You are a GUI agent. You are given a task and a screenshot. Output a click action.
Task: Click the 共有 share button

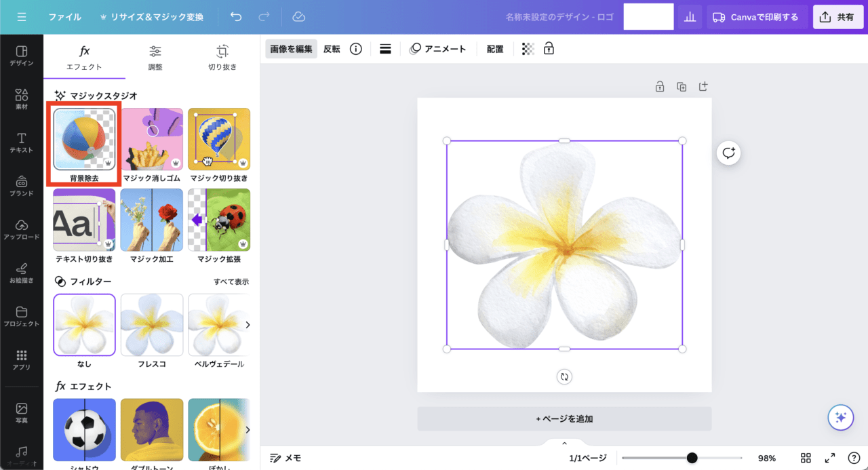837,17
